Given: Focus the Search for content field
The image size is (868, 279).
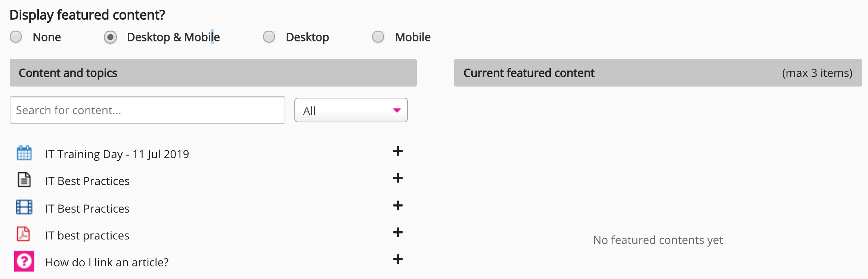Looking at the screenshot, I should tap(147, 110).
